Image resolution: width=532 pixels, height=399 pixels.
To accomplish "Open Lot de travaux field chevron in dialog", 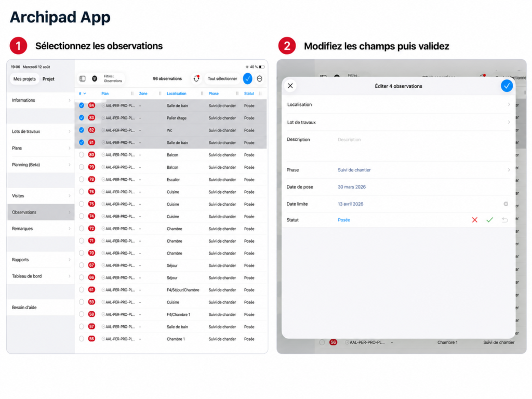I will click(x=509, y=122).
